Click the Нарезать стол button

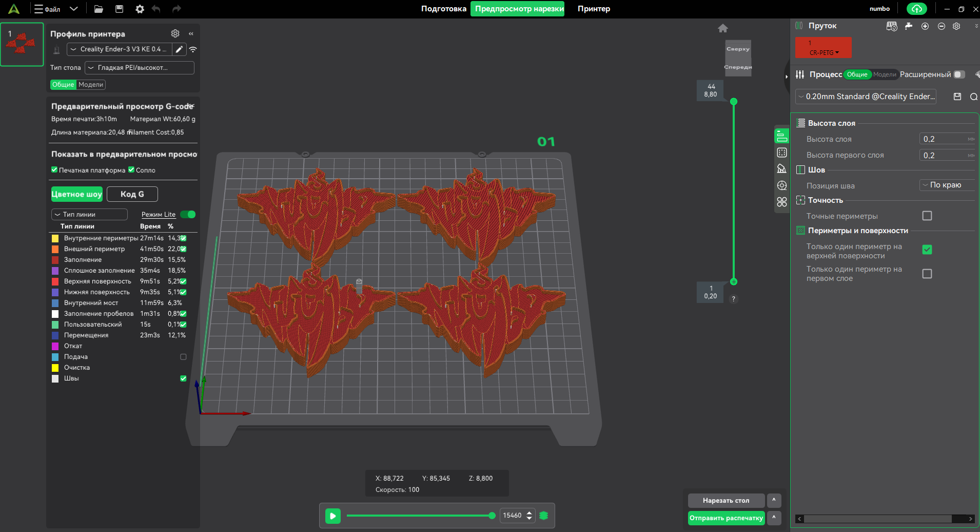pos(726,500)
